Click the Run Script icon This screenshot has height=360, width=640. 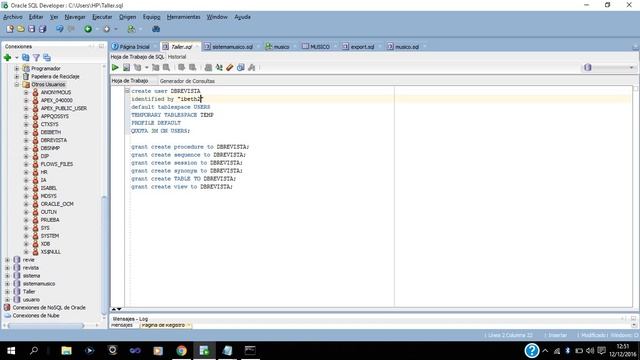[x=127, y=68]
